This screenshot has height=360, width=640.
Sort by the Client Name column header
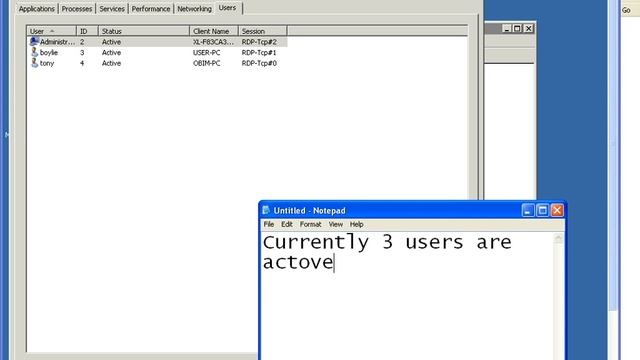(214, 31)
